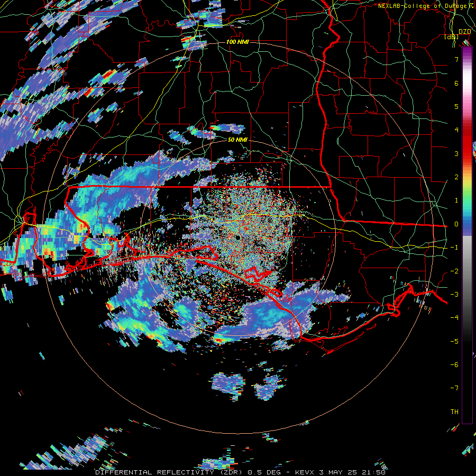Screen dimensions: 476x476
Task: Click the -6 dB value on color scale
Action: (454, 365)
